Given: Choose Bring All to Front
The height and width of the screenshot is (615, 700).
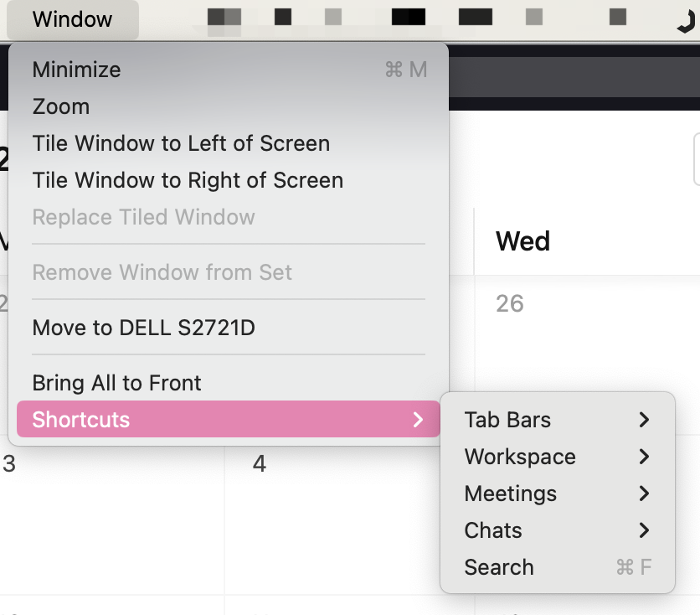Looking at the screenshot, I should 116,383.
